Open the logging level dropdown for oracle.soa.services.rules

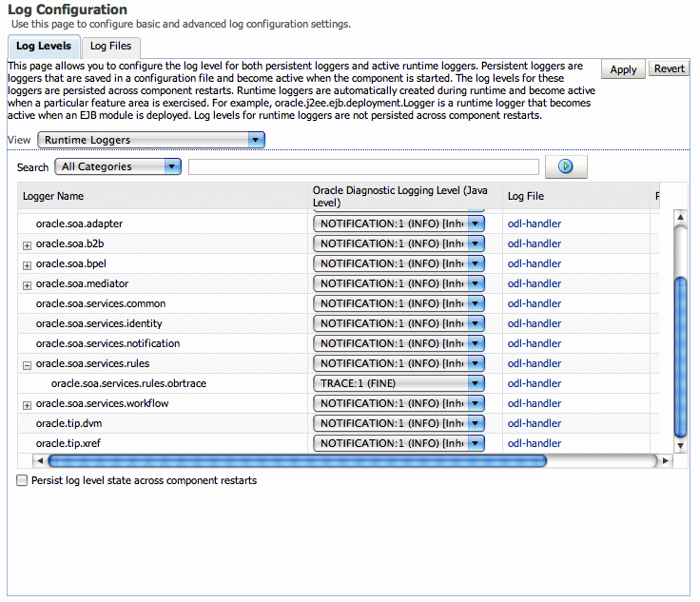tap(399, 363)
